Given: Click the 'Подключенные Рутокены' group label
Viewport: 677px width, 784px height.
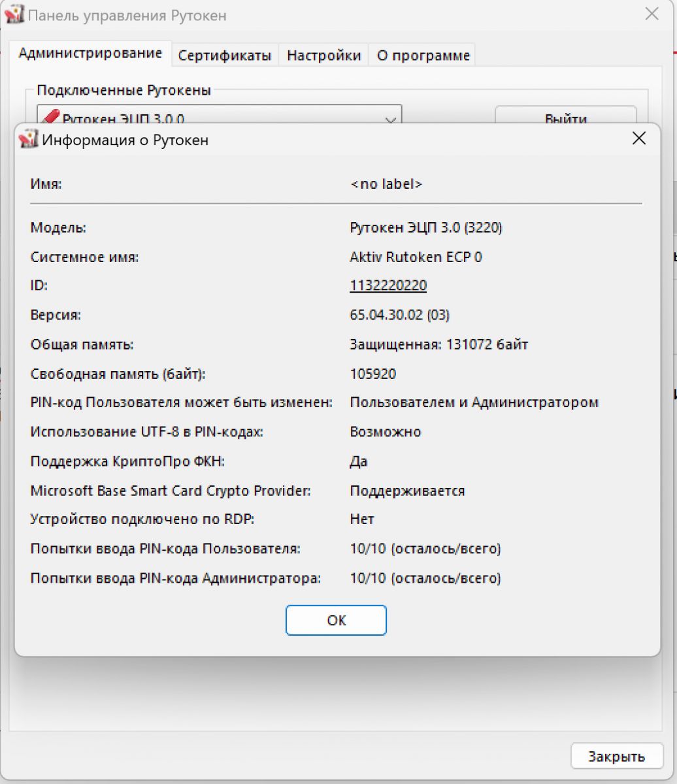Looking at the screenshot, I should pos(124,90).
